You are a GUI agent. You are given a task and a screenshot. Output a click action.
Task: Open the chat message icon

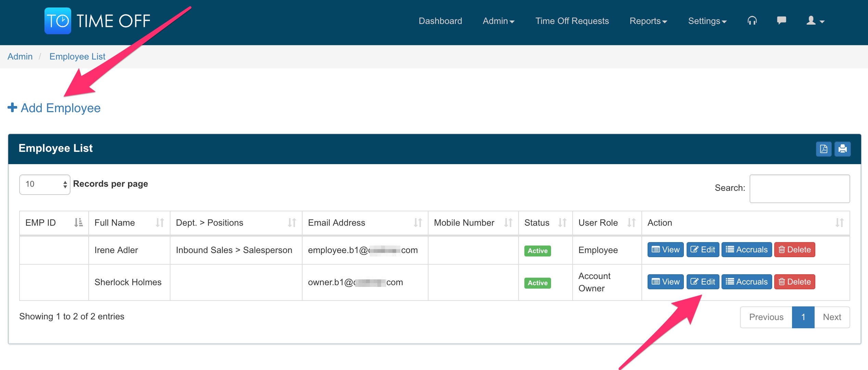pyautogui.click(x=781, y=21)
